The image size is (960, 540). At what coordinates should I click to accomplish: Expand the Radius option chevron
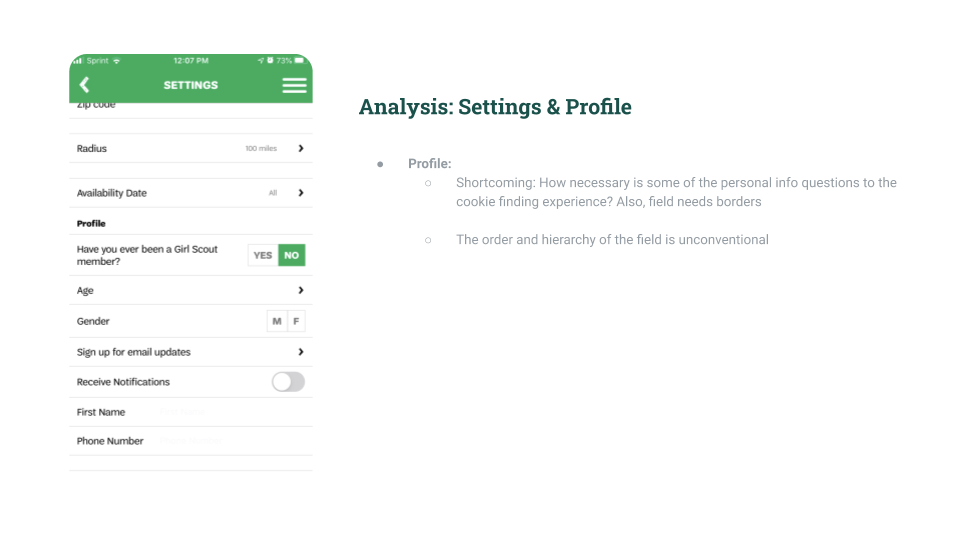301,148
